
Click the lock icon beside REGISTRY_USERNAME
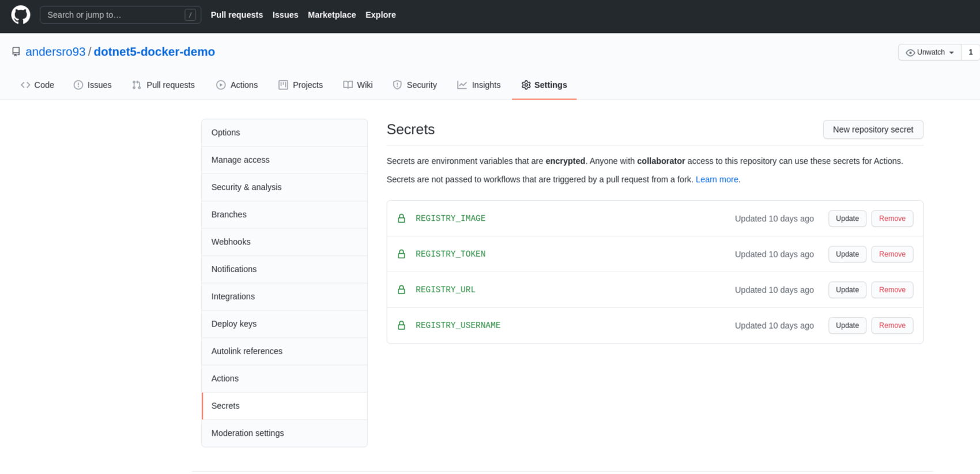[402, 326]
